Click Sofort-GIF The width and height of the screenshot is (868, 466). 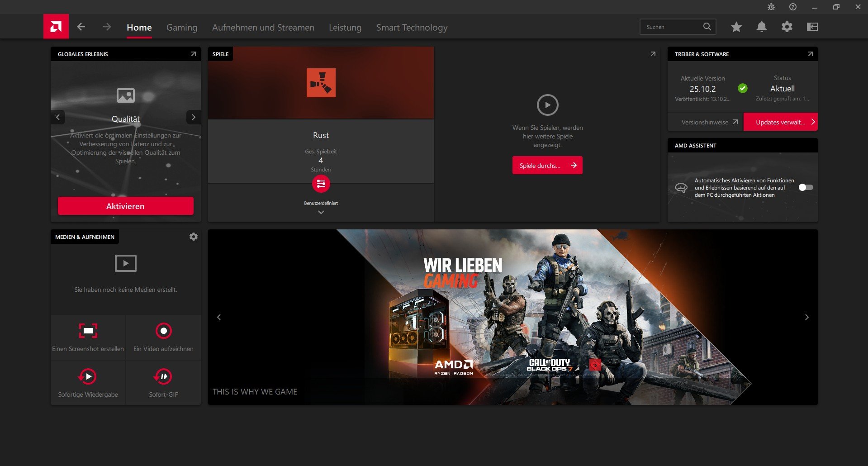click(x=164, y=383)
